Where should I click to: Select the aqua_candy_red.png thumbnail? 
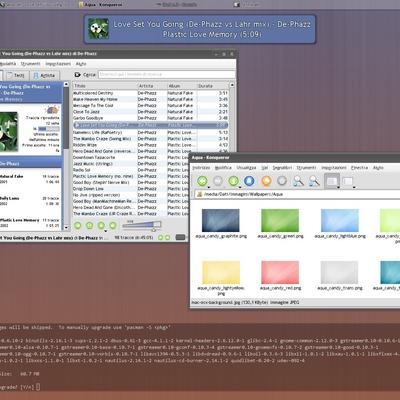280,272
